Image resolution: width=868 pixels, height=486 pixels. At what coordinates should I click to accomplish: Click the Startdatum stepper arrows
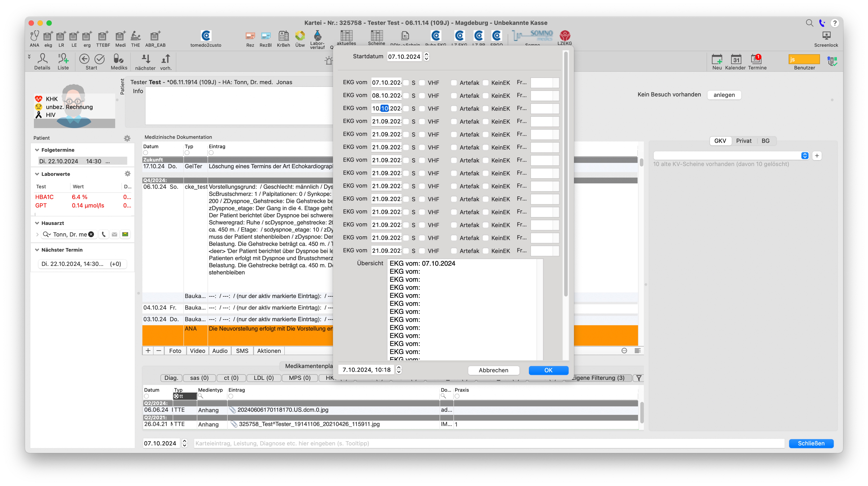click(x=426, y=57)
